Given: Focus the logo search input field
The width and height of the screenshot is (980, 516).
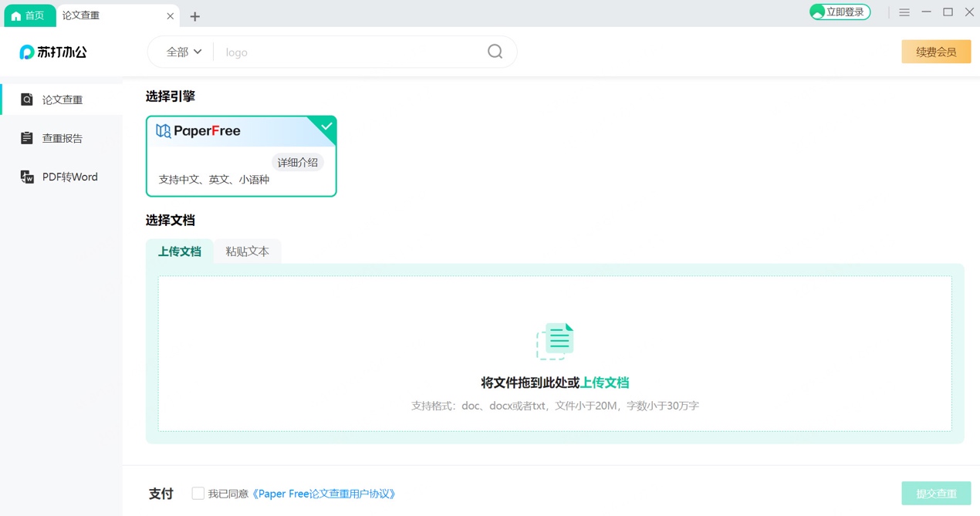Looking at the screenshot, I should (351, 52).
